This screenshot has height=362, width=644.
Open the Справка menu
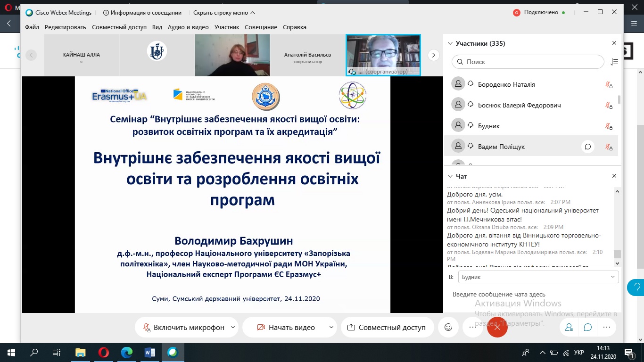[x=295, y=27]
